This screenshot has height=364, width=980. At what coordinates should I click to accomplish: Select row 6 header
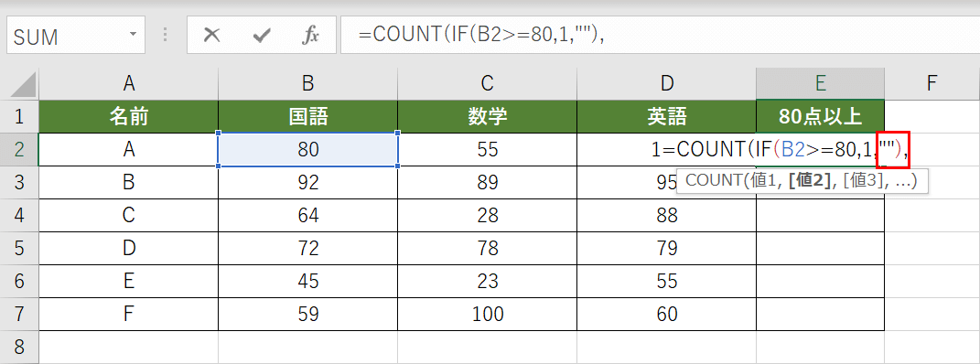pyautogui.click(x=19, y=281)
